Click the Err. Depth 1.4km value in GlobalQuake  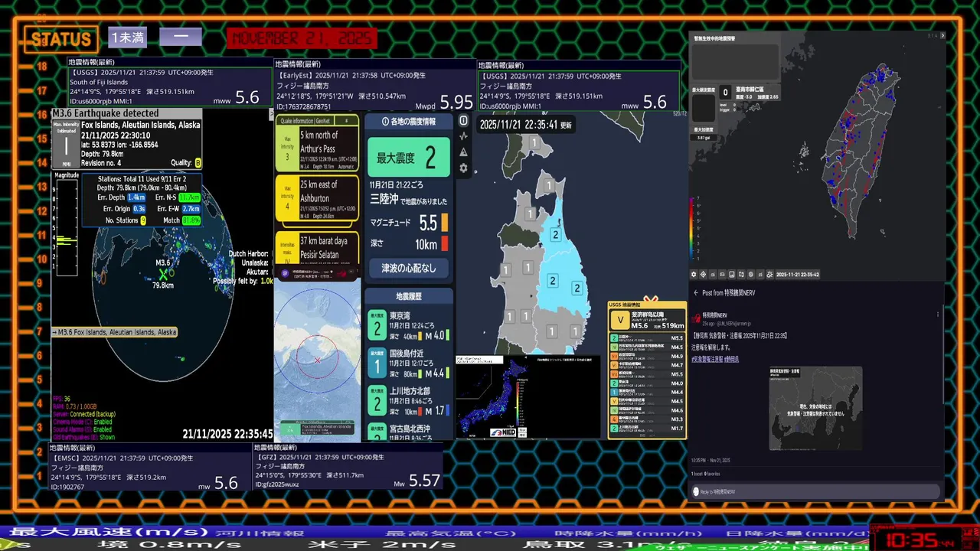pos(136,197)
